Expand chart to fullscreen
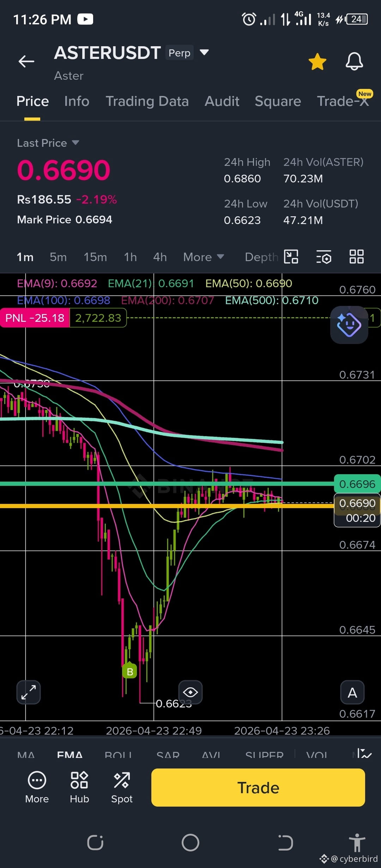Viewport: 381px width, 868px height. tap(29, 692)
